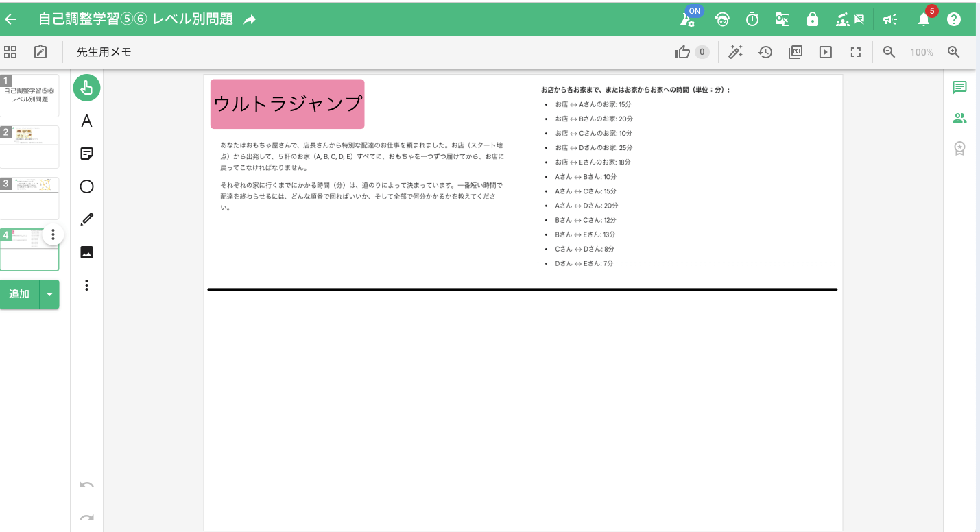Expand more tools in the left toolbar
This screenshot has width=980, height=532.
[x=86, y=285]
